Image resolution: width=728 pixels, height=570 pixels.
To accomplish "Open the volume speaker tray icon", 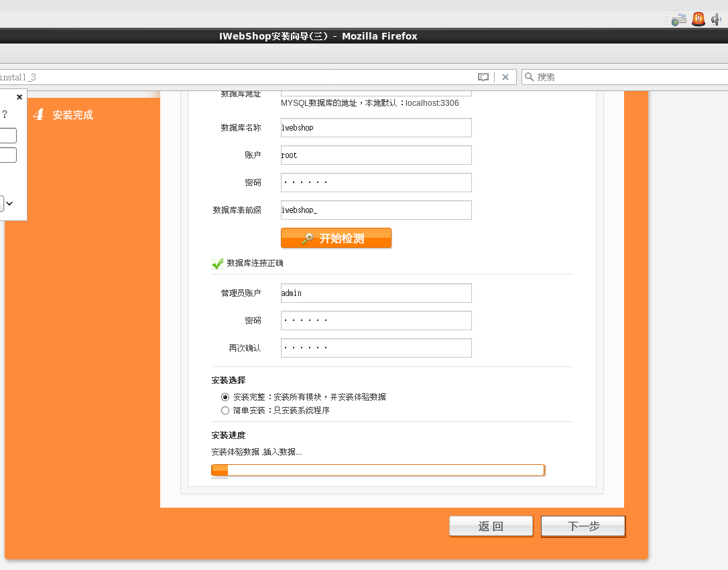I will click(x=717, y=19).
